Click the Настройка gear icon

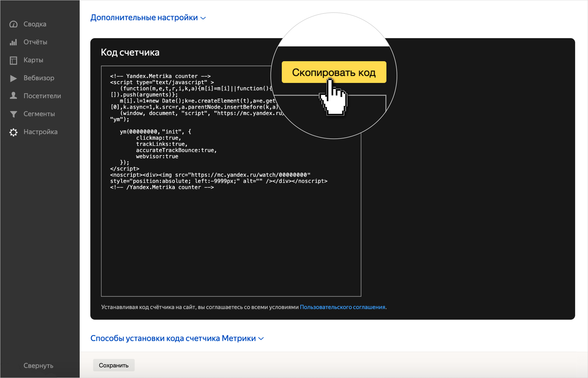click(14, 132)
